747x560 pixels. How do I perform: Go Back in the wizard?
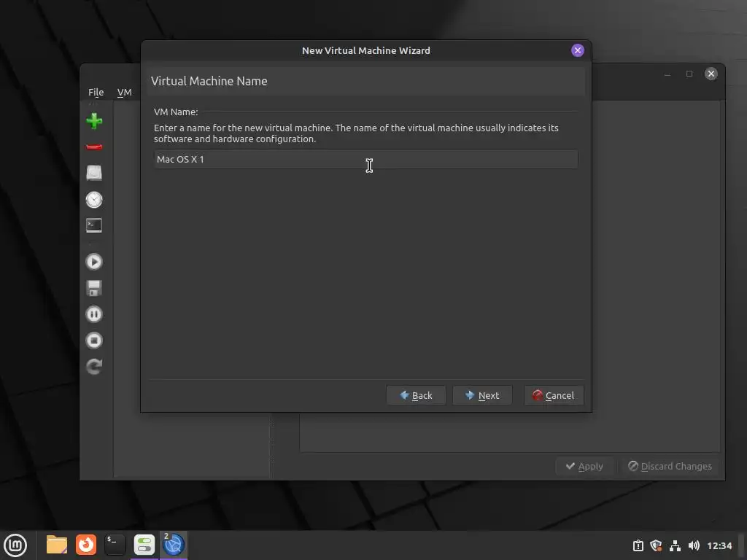(x=416, y=395)
